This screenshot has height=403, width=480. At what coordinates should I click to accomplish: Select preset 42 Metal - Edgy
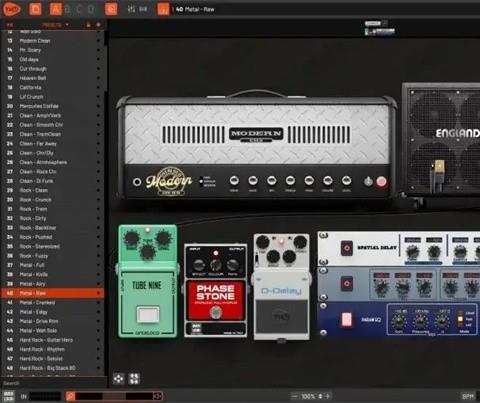click(53, 312)
